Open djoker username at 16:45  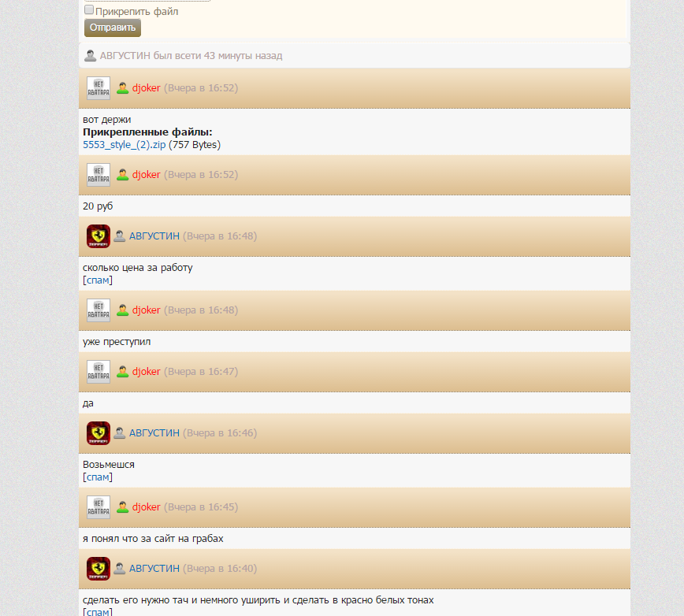click(x=146, y=507)
